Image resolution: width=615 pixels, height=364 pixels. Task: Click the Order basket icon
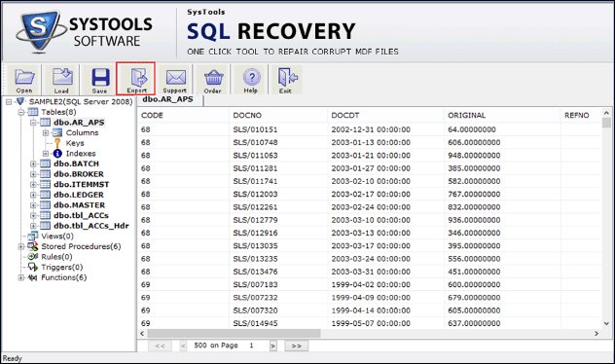[213, 79]
